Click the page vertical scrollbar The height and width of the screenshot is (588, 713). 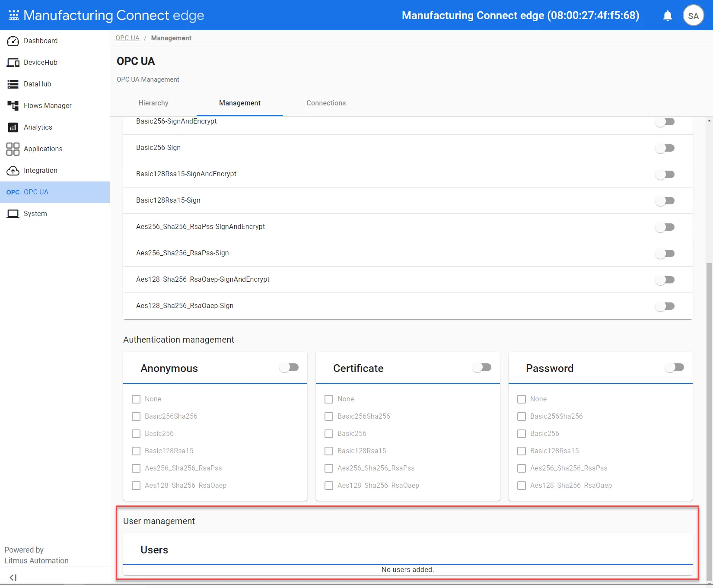709,421
